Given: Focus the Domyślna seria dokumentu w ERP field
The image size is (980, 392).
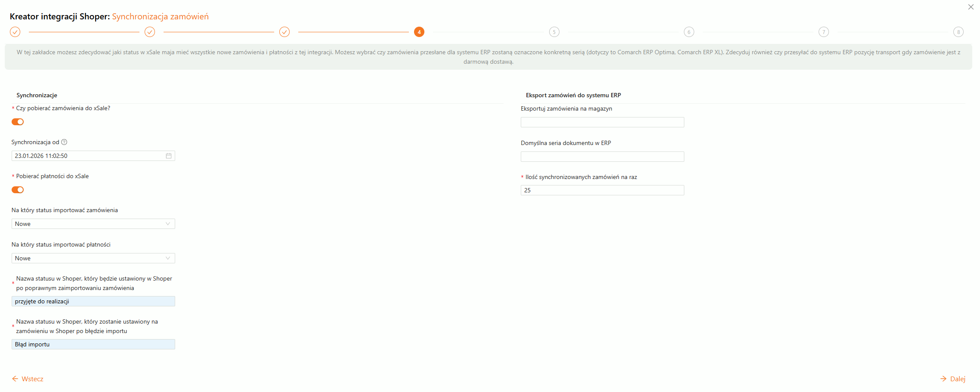Looking at the screenshot, I should coord(602,157).
